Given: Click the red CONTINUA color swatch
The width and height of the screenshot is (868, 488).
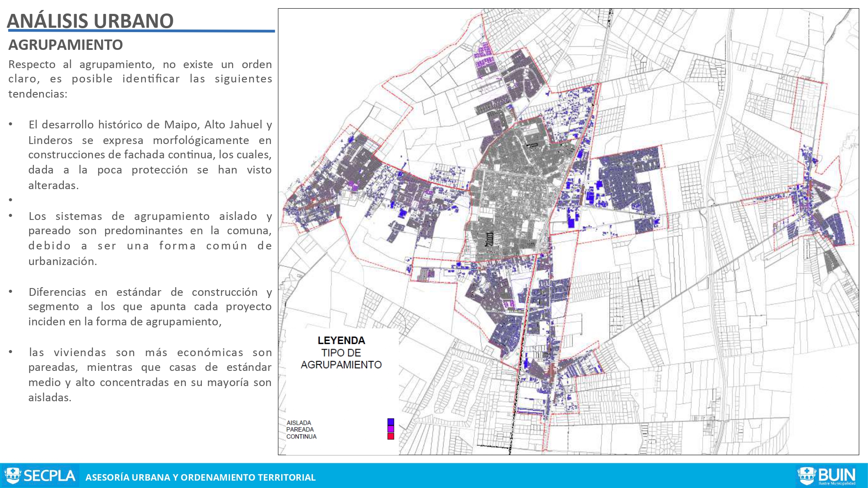Looking at the screenshot, I should 391,436.
